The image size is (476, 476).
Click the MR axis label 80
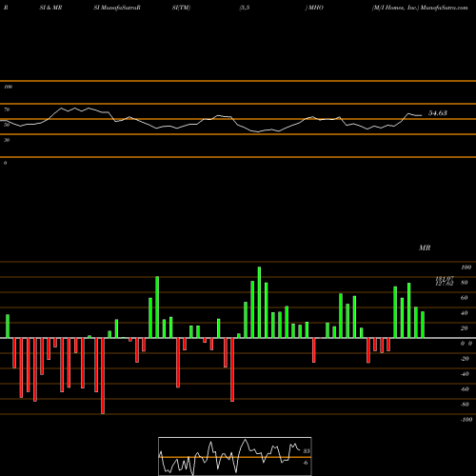pos(465,283)
